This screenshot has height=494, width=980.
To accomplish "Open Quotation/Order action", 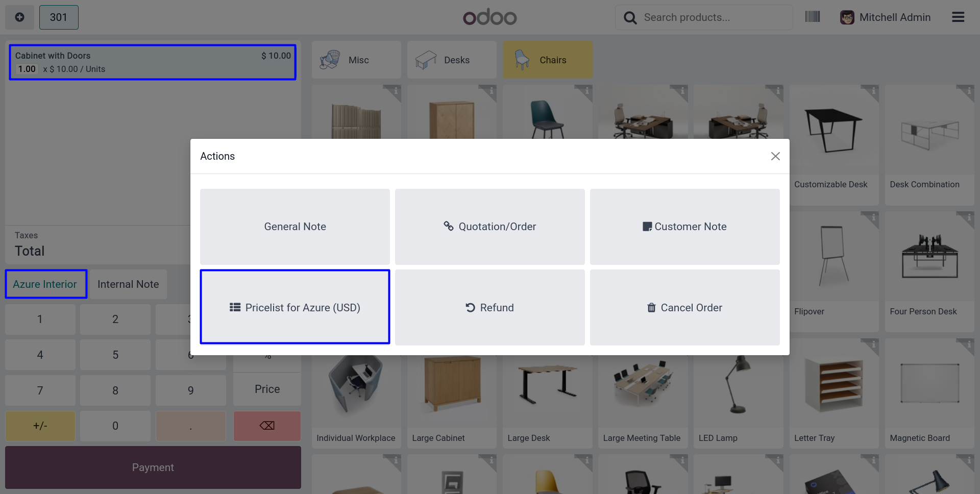I will (x=489, y=227).
